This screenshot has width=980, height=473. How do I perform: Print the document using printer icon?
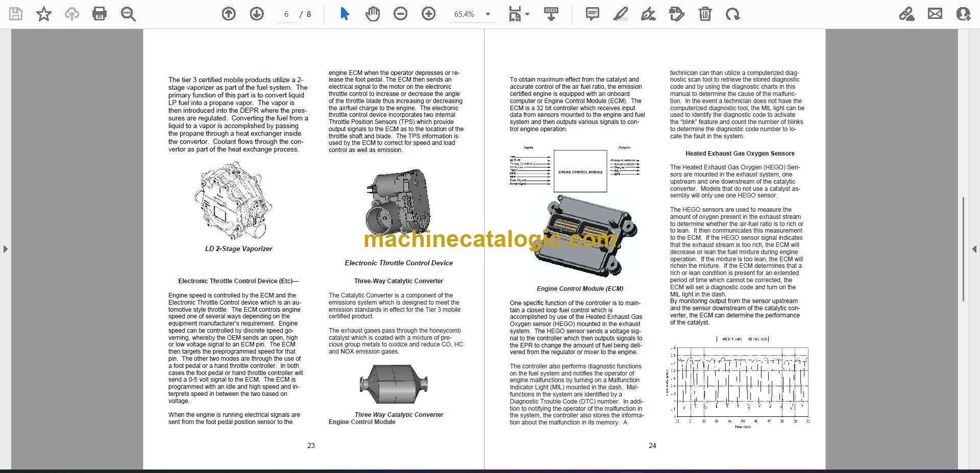click(x=100, y=14)
